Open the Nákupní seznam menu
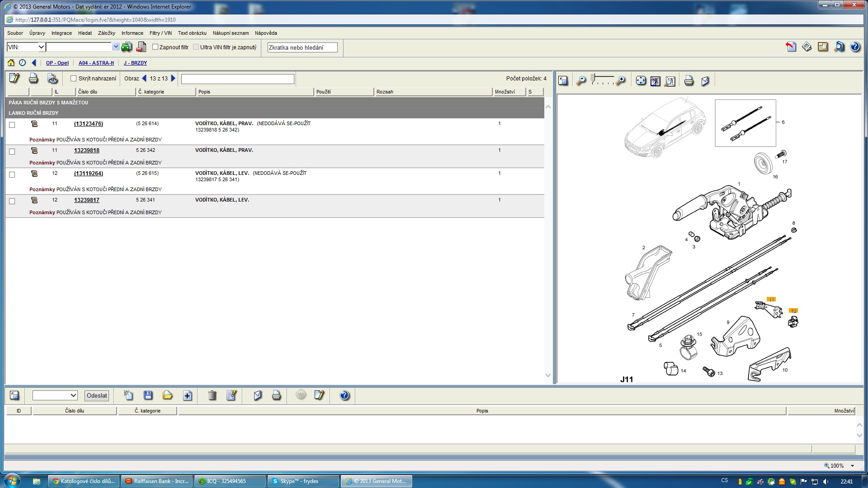The image size is (868, 488). 231,33
